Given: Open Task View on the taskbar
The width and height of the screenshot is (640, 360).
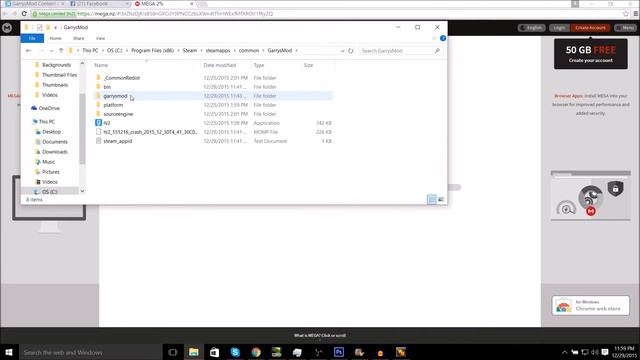Looking at the screenshot, I should 173,352.
